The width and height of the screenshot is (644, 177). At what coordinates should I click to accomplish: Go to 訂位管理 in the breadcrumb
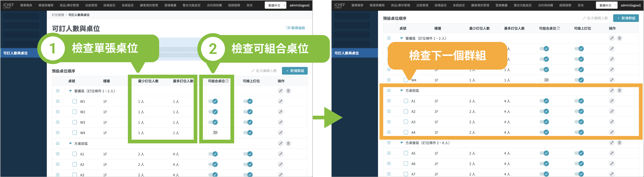coord(58,15)
